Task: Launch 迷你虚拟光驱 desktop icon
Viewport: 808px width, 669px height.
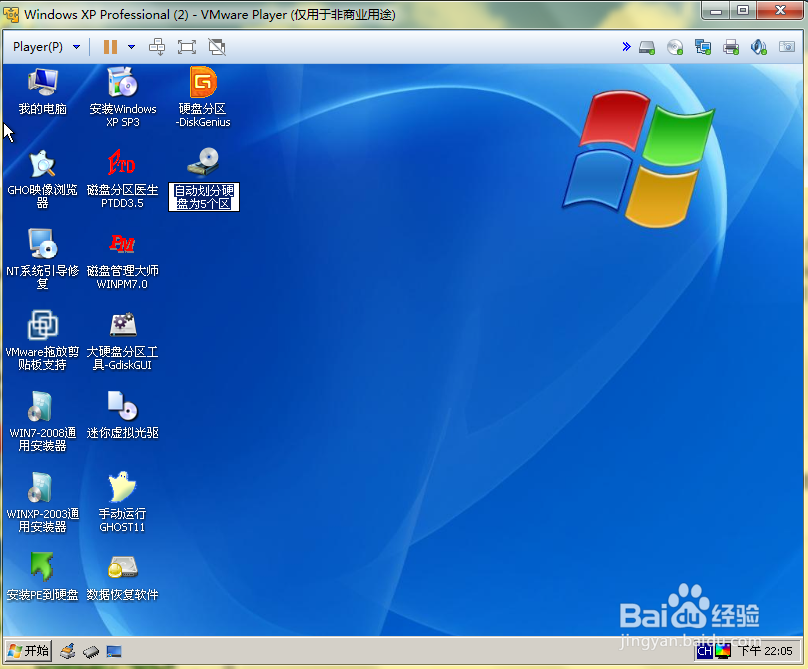Action: pyautogui.click(x=123, y=415)
